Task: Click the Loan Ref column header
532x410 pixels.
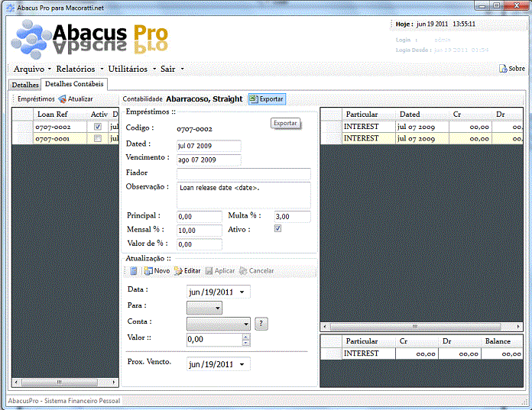Action: (x=60, y=115)
